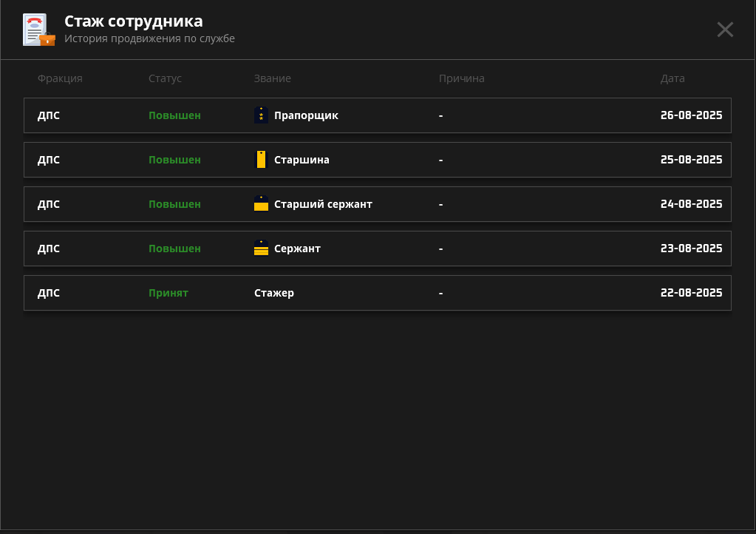Click the date 25-08-2025
This screenshot has width=756, height=534.
click(x=691, y=160)
